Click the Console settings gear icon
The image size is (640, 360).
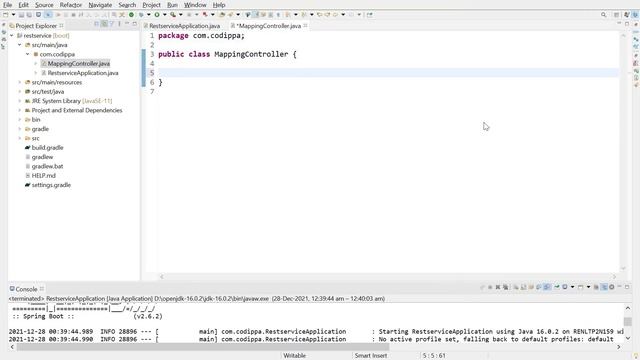pos(611,287)
